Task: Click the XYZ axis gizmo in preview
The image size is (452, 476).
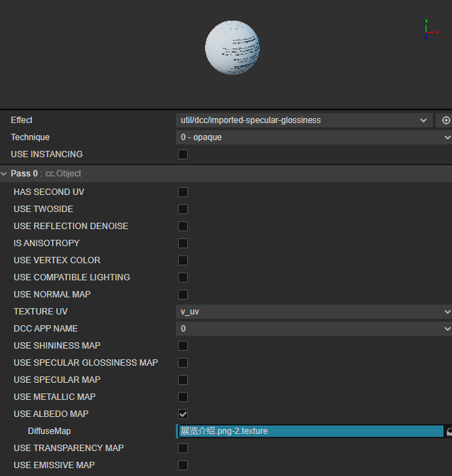Action: click(431, 29)
